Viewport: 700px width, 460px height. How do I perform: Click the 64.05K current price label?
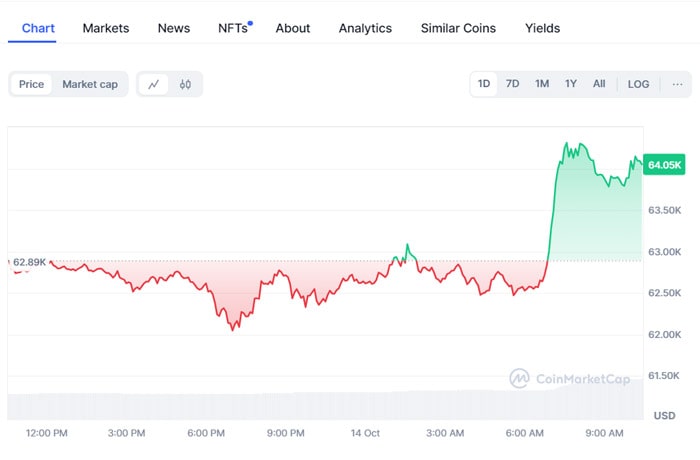(x=665, y=165)
